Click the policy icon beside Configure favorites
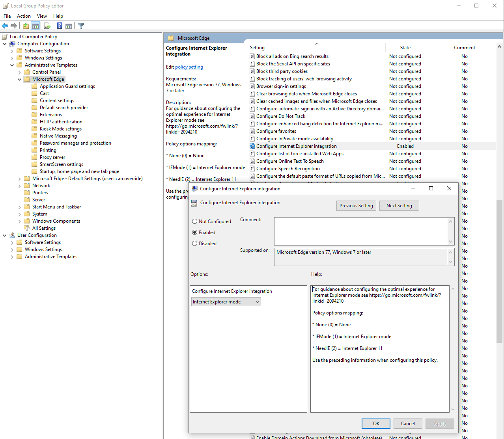 [252, 131]
